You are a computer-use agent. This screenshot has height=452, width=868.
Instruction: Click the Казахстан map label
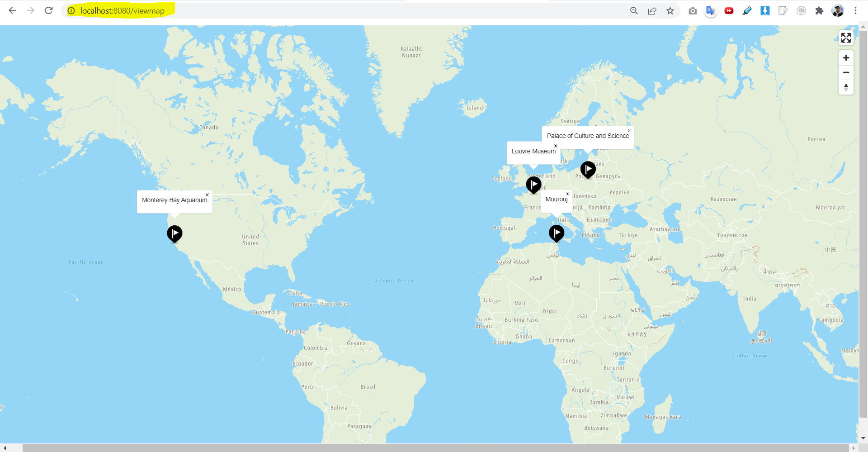pyautogui.click(x=723, y=199)
